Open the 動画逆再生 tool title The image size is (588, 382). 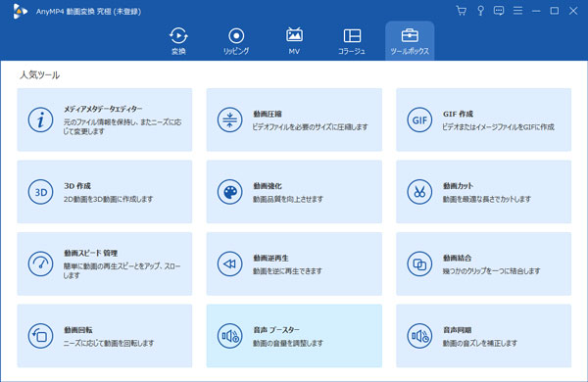[x=270, y=258]
